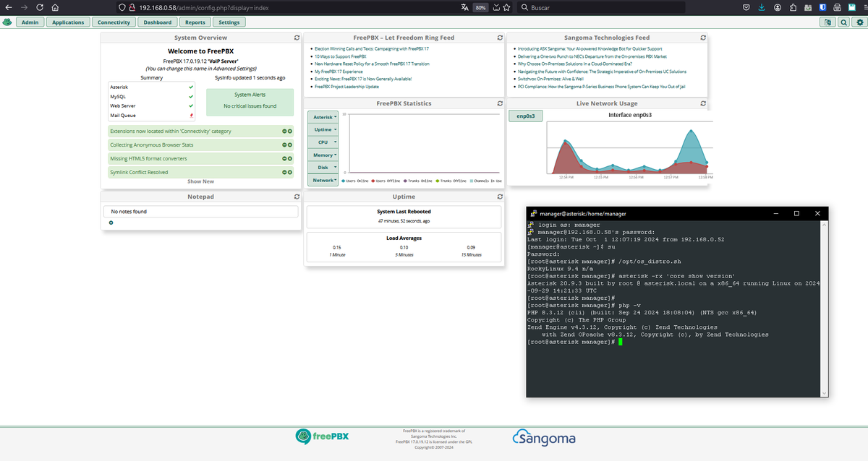The image size is (868, 461).
Task: Open the FreePBX gear settings icon
Action: pyautogui.click(x=859, y=22)
